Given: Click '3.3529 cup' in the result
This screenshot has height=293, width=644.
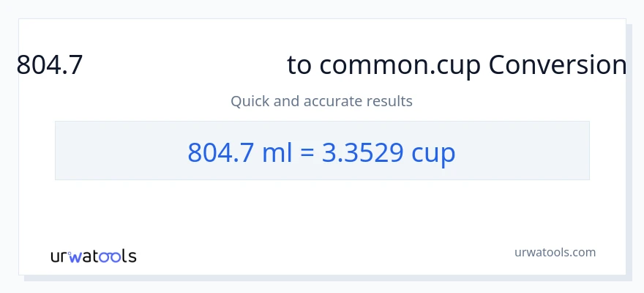Looking at the screenshot, I should tap(389, 152).
